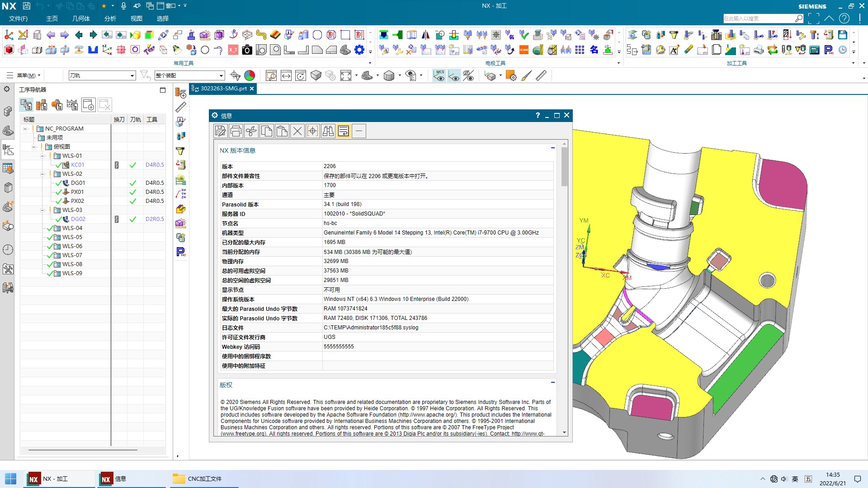The width and height of the screenshot is (868, 488).
Task: Click the Information window vertical scrollbar thumb
Action: (x=564, y=166)
